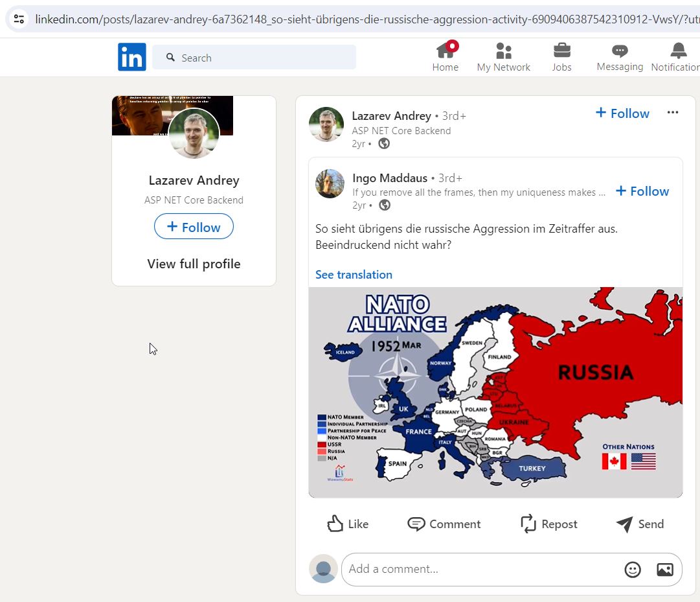This screenshot has width=700, height=602.
Task: Click the Send button label
Action: pos(651,524)
